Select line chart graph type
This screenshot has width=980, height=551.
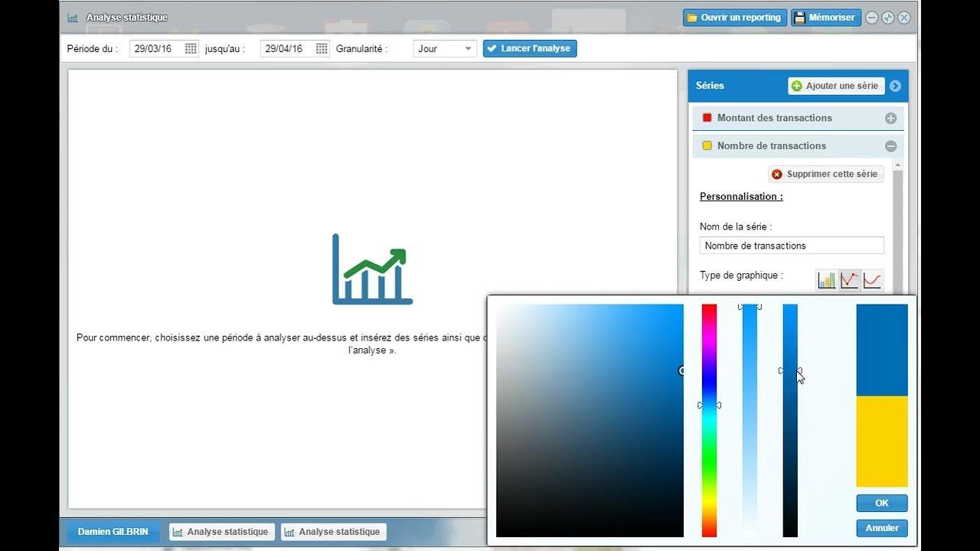849,280
